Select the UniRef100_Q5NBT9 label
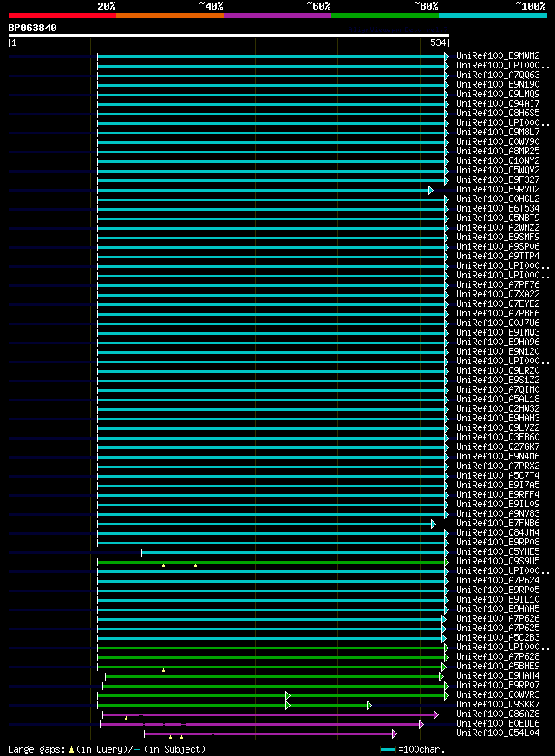 [498, 218]
